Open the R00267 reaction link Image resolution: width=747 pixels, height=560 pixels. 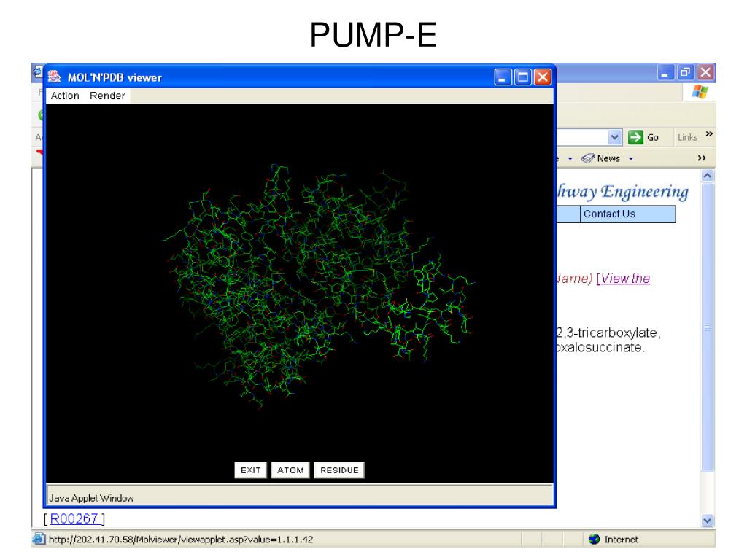74,518
